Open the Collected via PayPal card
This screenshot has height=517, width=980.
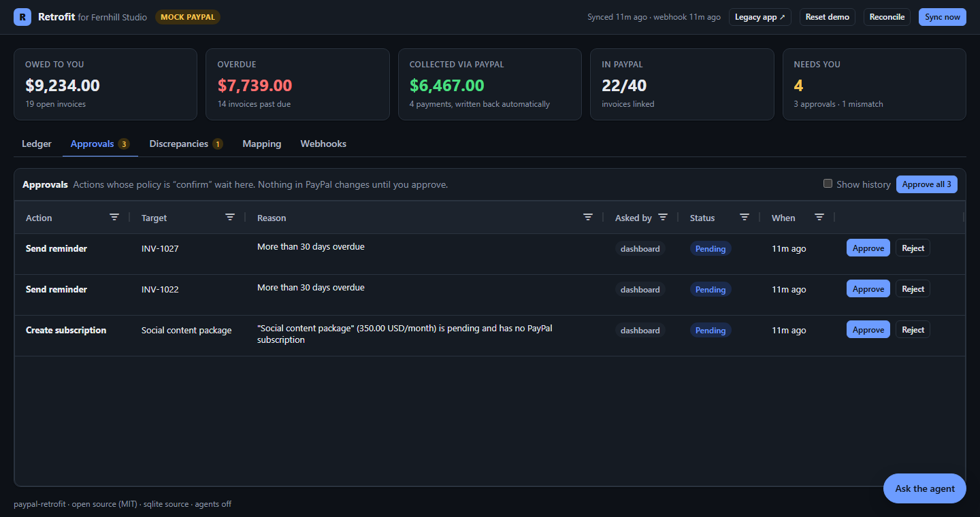(490, 84)
